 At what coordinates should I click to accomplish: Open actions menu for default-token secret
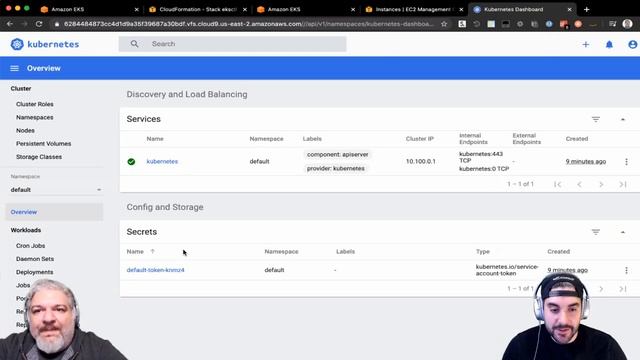click(x=627, y=270)
